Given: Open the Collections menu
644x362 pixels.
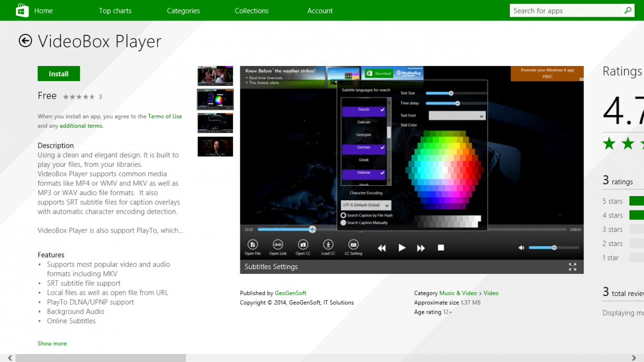Looking at the screenshot, I should (x=252, y=11).
